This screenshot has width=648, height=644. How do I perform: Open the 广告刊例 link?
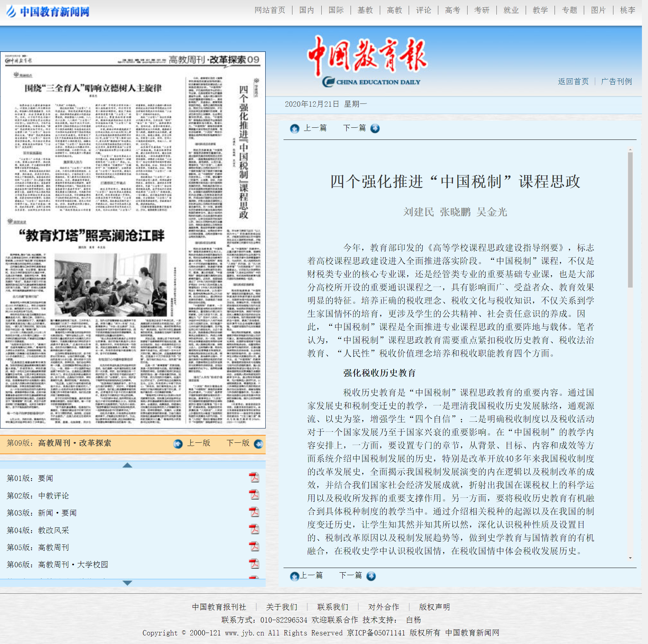[x=616, y=82]
